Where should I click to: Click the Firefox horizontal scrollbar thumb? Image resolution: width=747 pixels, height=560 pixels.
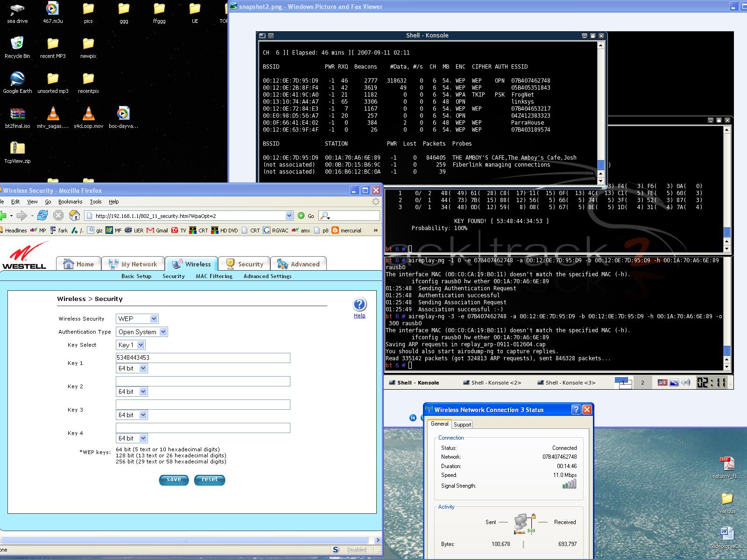pyautogui.click(x=185, y=540)
